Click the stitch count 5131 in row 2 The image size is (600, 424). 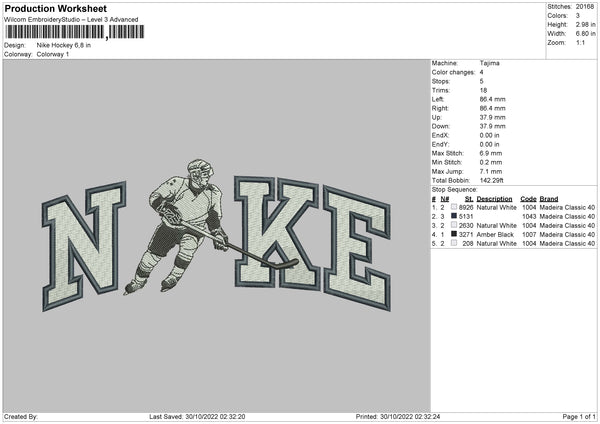click(x=466, y=217)
